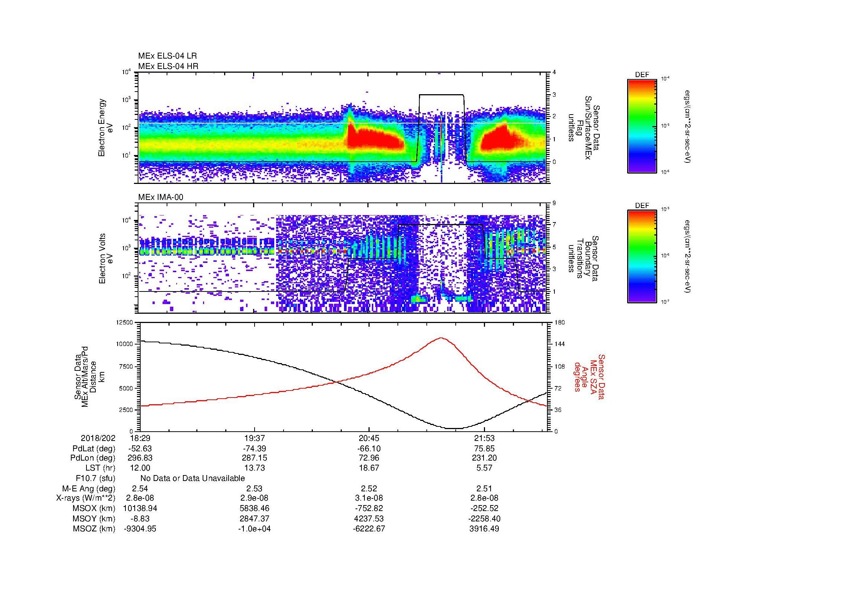This screenshot has width=868, height=613.
Task: Click the SZA axis tick '144'
Action: coord(560,344)
